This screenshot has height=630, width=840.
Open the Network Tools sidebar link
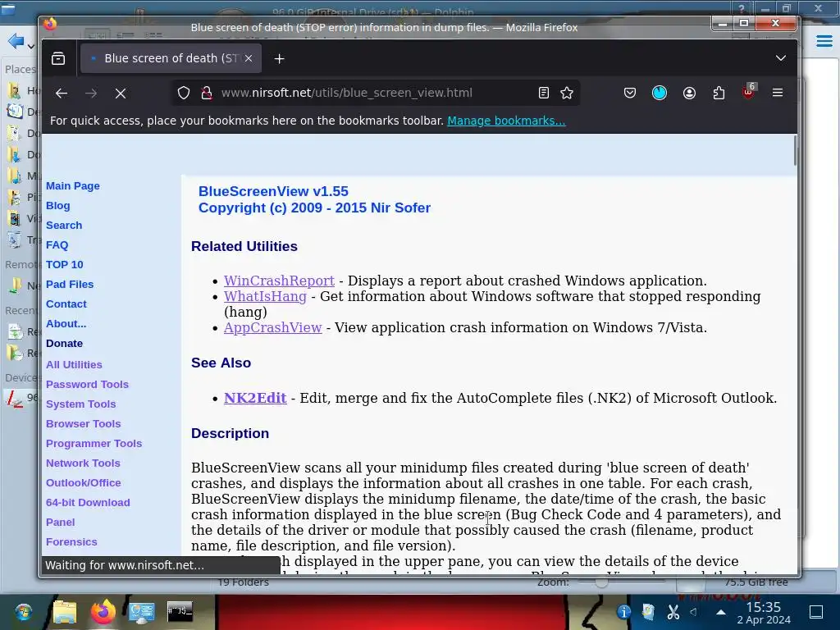[83, 463]
